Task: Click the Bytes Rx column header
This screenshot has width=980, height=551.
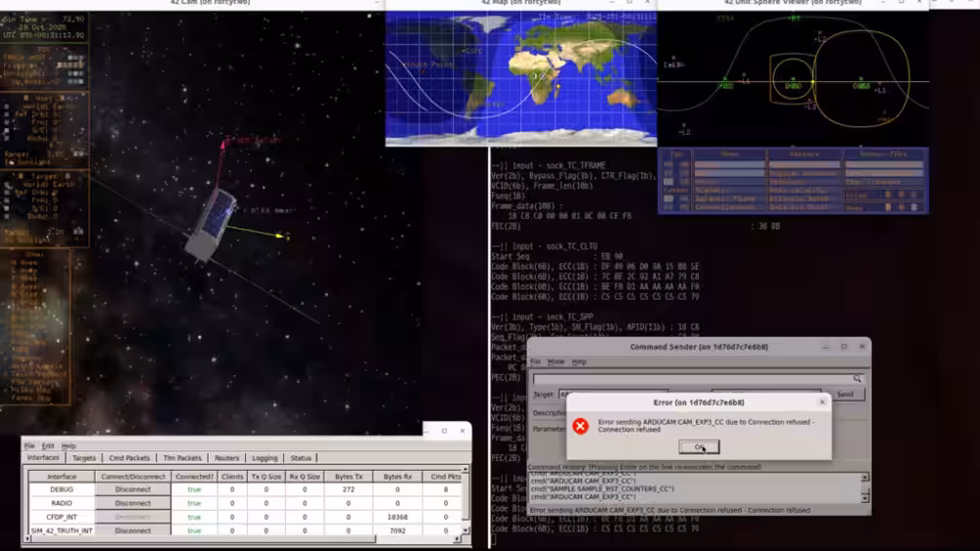Action: click(397, 477)
